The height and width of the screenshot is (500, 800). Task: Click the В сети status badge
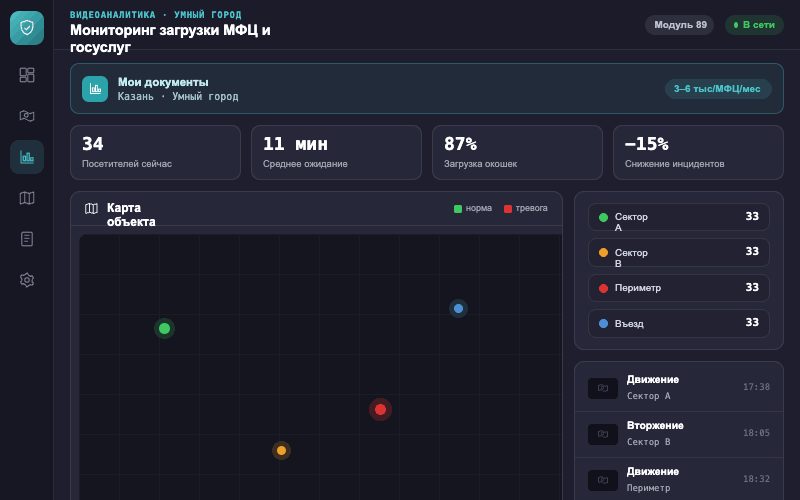coord(754,25)
